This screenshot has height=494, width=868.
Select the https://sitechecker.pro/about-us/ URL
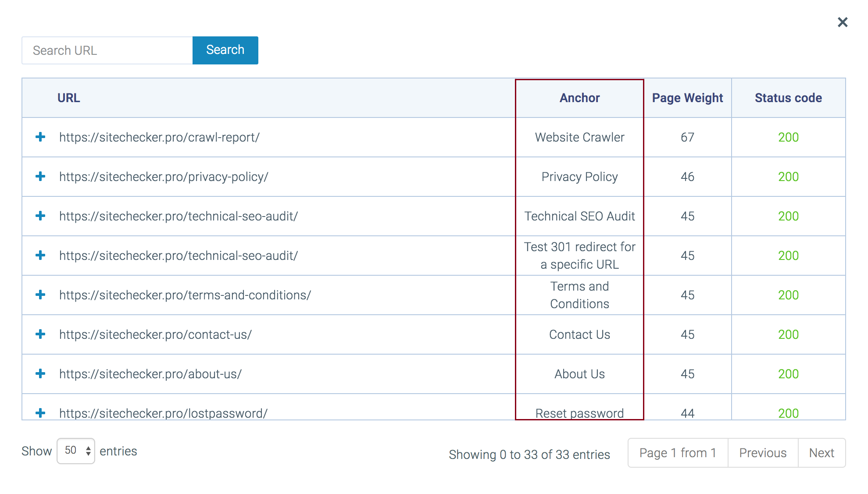coord(150,374)
